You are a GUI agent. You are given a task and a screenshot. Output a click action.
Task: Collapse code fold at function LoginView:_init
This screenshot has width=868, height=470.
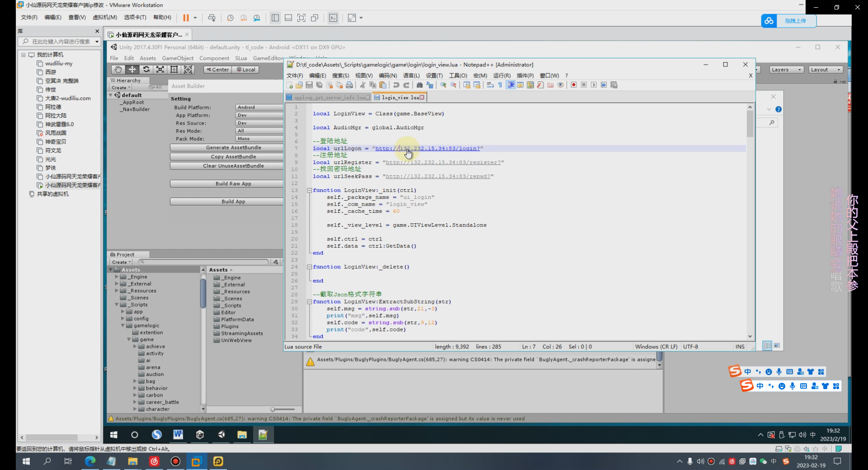tap(309, 190)
